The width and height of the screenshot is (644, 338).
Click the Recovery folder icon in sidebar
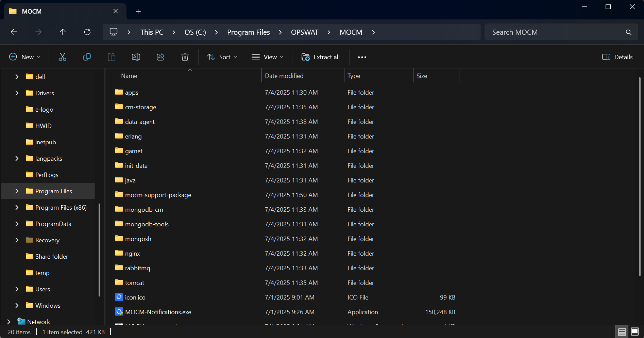30,240
